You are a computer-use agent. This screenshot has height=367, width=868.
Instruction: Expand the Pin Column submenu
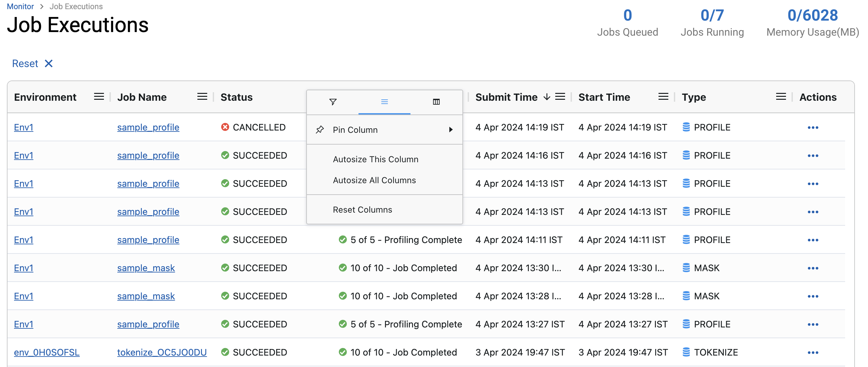coord(384,130)
